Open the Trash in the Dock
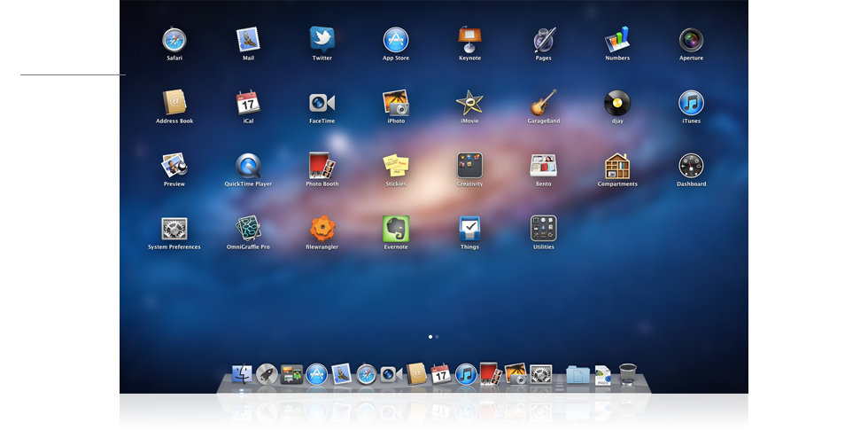Screen dimensions: 868x430 [628, 374]
